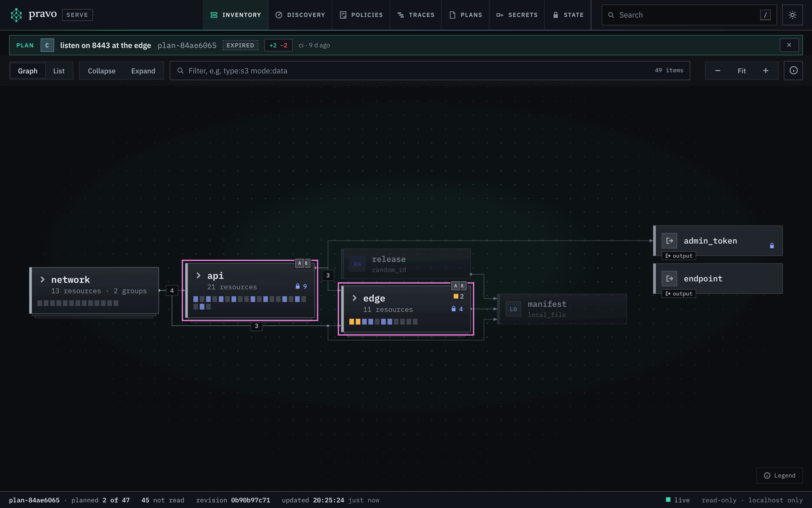Close the plan banner
Image resolution: width=812 pixels, height=508 pixels.
coord(789,45)
